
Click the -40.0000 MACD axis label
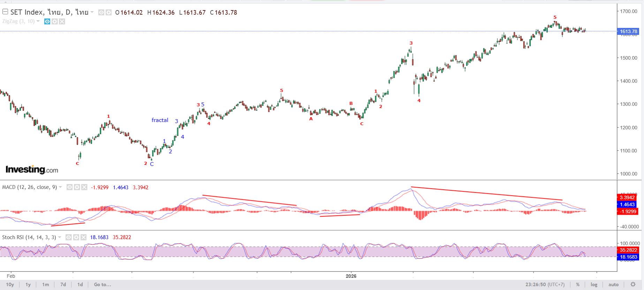tap(629, 227)
